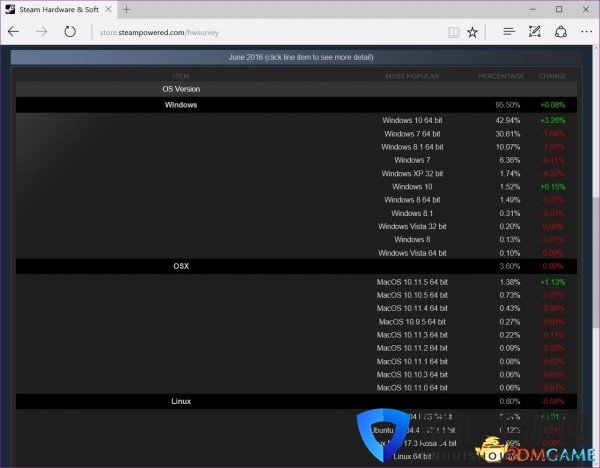Image resolution: width=600 pixels, height=468 pixels.
Task: Click the page vertical scrollbar thumb
Action: coord(596,262)
